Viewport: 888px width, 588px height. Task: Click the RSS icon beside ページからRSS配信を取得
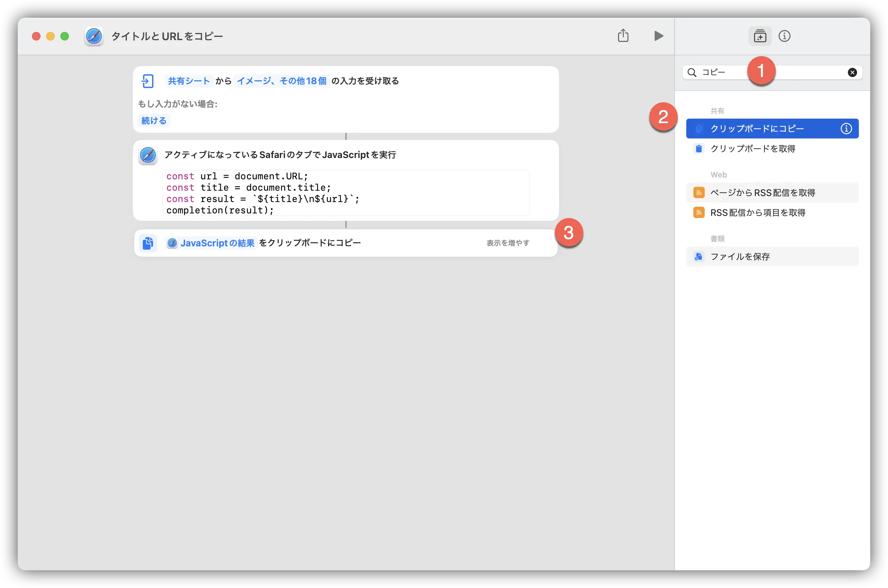(x=699, y=192)
